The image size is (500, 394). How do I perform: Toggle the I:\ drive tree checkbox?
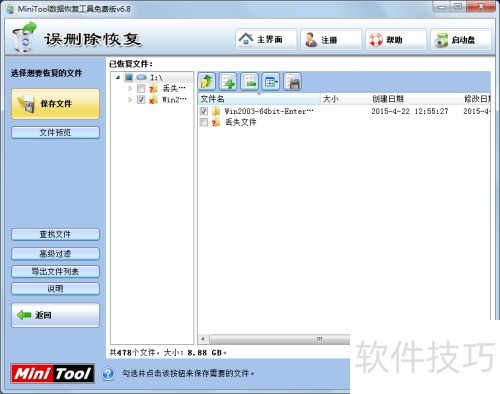[x=129, y=78]
